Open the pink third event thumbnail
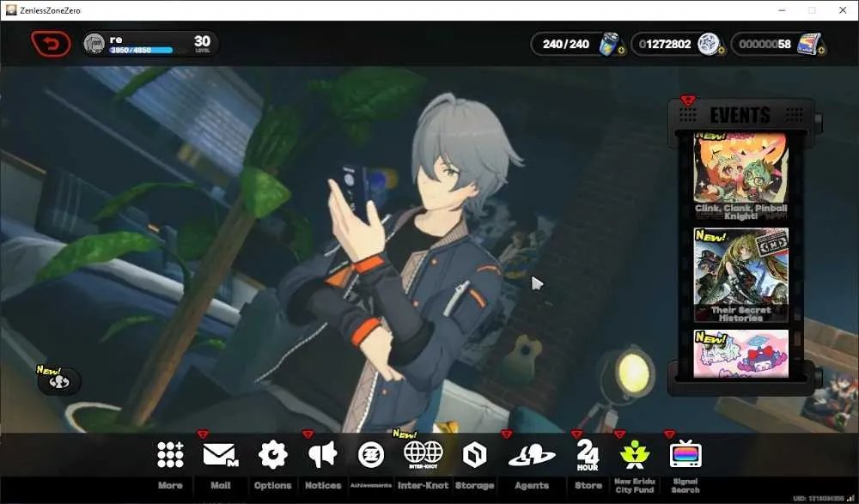This screenshot has height=504, width=859. coord(740,354)
